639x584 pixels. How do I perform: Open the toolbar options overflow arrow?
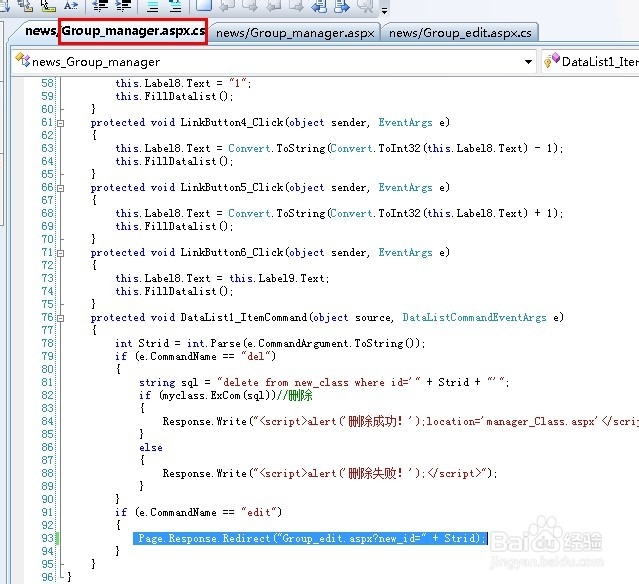click(384, 10)
